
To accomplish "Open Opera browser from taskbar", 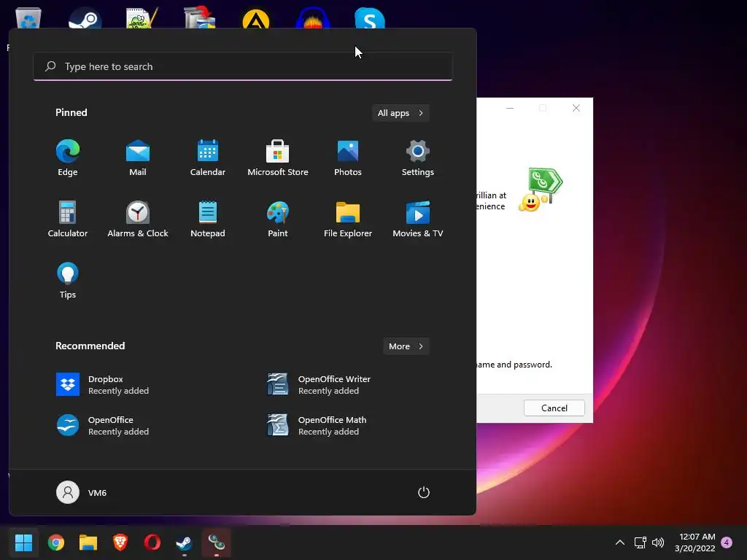I will click(152, 542).
